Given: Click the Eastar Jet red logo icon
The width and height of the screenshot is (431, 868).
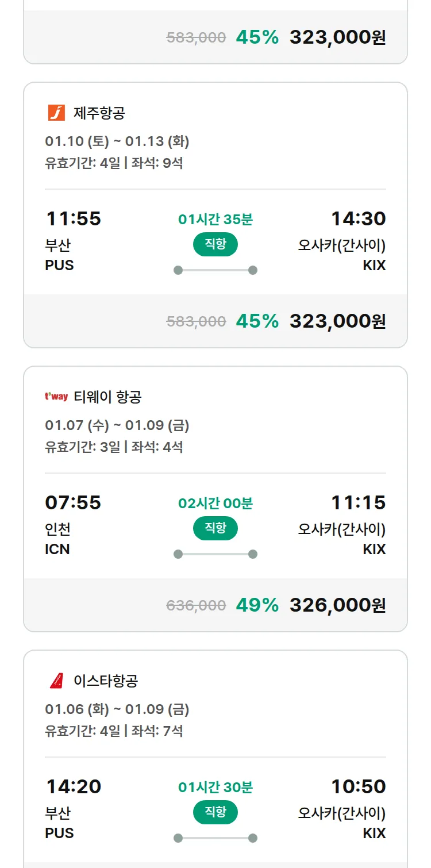Looking at the screenshot, I should pyautogui.click(x=56, y=681).
